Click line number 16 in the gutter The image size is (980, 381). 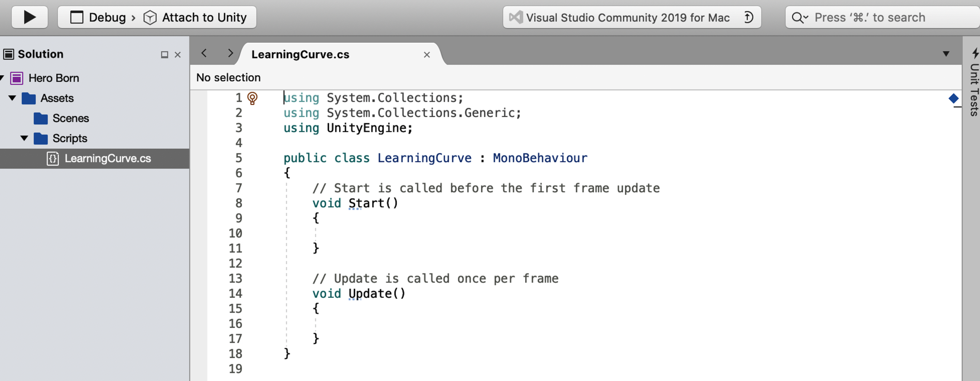(x=235, y=324)
